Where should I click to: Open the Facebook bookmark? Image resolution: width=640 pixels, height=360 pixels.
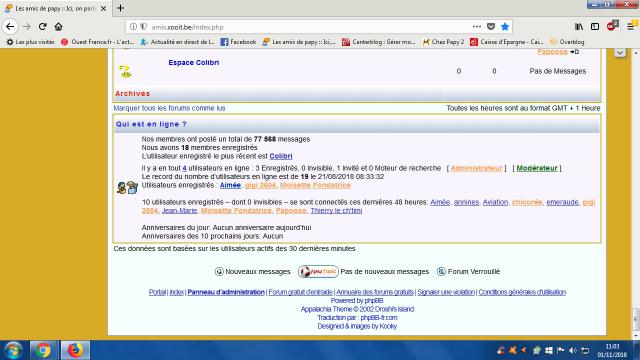(x=238, y=42)
